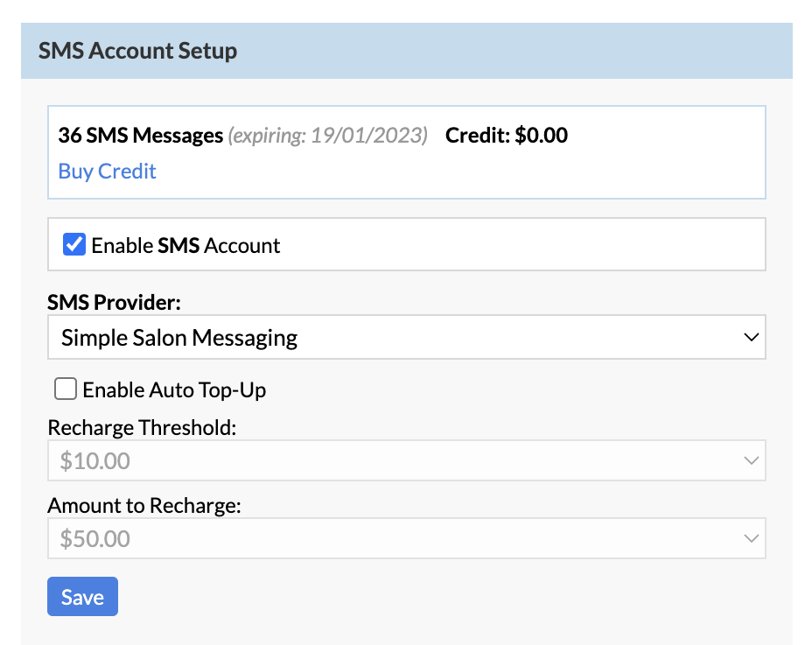Disable the Enable SMS Account checkbox
Screen dimensions: 812x645
pyautogui.click(x=73, y=244)
